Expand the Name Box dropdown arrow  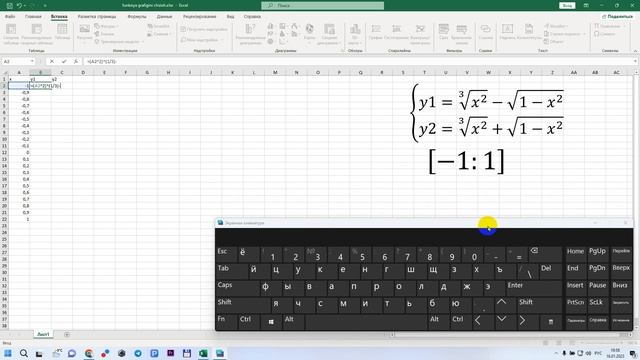pos(32,61)
